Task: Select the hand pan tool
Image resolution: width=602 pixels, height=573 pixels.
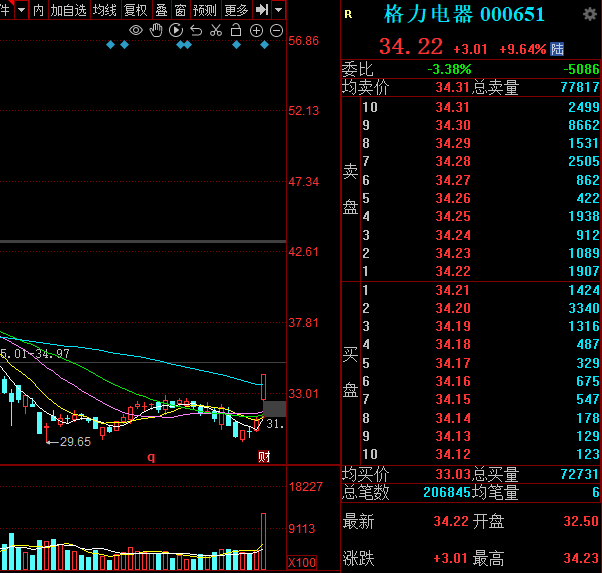Action: pos(156,30)
